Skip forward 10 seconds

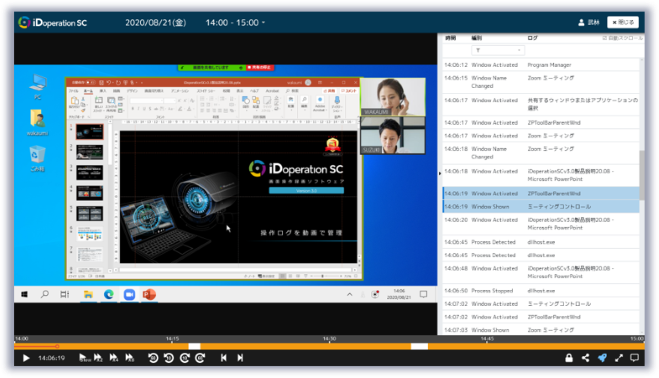coord(185,358)
